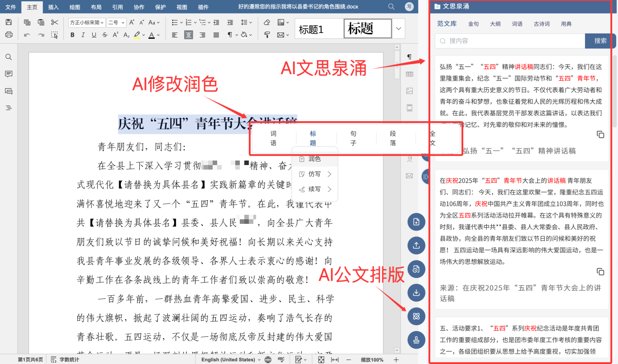The height and width of the screenshot is (364, 618).
Task: Click the yellow highlight color marker
Action: 137,35
